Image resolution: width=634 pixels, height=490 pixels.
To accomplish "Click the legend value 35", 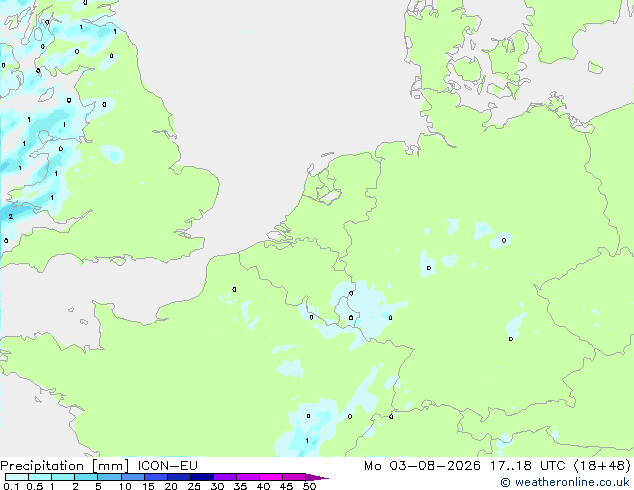I will (x=240, y=486).
